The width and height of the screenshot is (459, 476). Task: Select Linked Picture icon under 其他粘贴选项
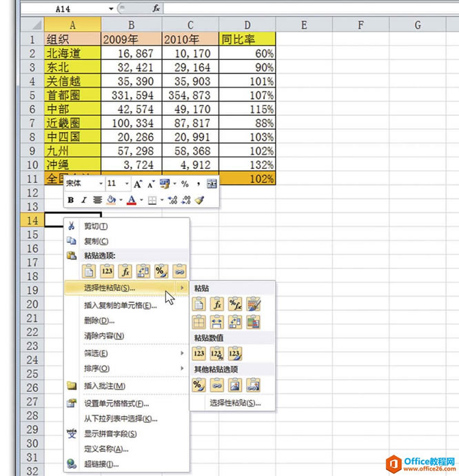[254, 385]
